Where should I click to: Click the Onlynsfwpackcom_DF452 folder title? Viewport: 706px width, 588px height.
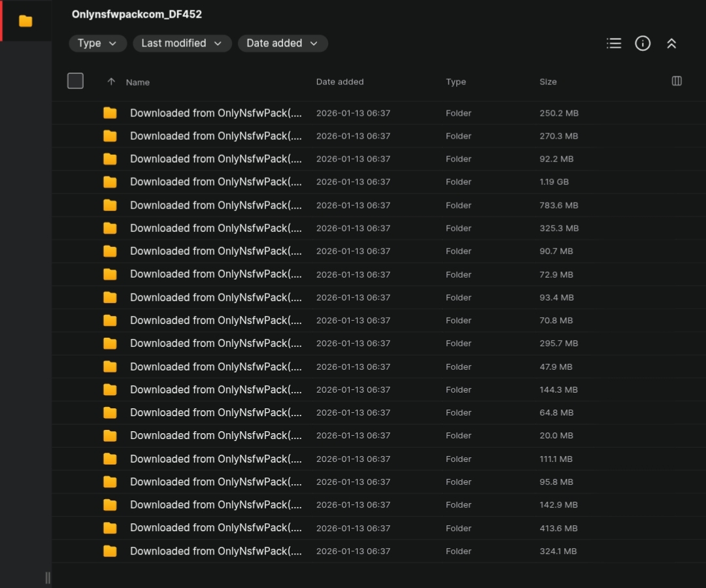[x=137, y=14]
